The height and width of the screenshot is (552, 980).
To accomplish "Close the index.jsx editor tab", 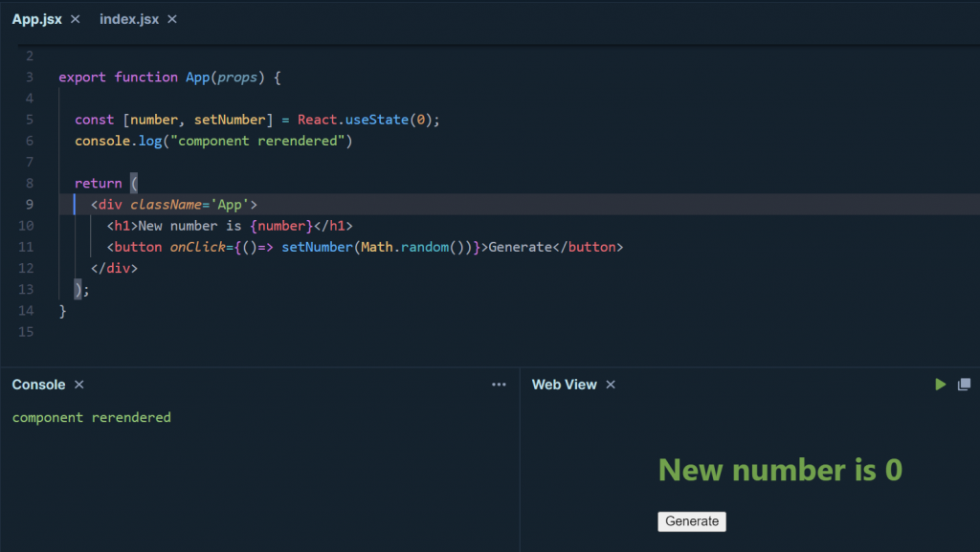I will click(x=171, y=17).
